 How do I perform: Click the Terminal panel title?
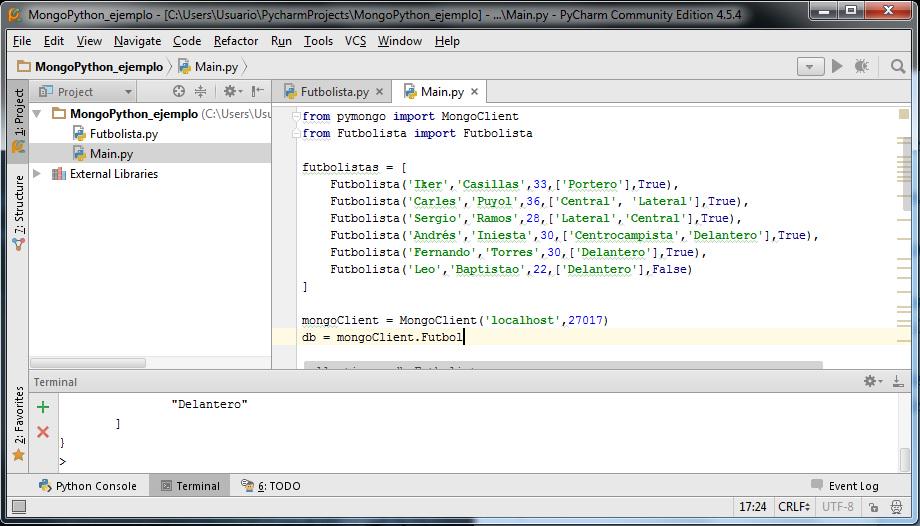(x=55, y=382)
